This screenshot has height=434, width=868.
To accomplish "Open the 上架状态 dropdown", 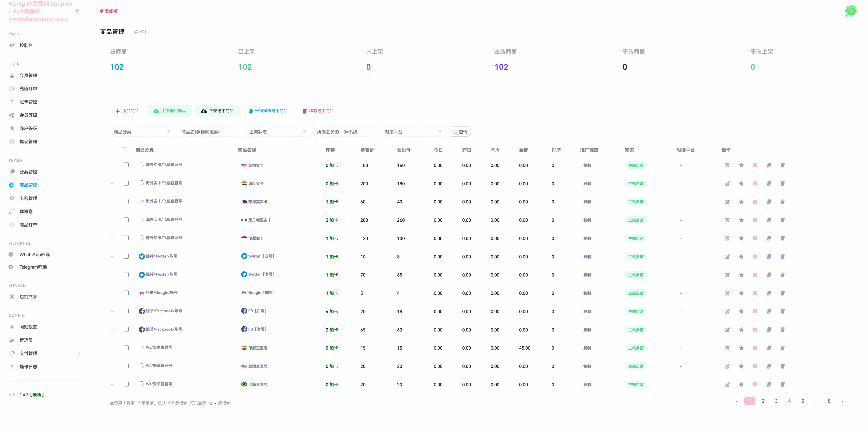I will point(277,131).
